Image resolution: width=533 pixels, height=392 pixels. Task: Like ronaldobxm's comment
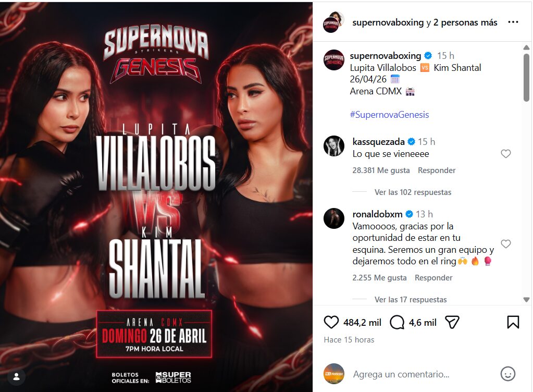(x=506, y=244)
